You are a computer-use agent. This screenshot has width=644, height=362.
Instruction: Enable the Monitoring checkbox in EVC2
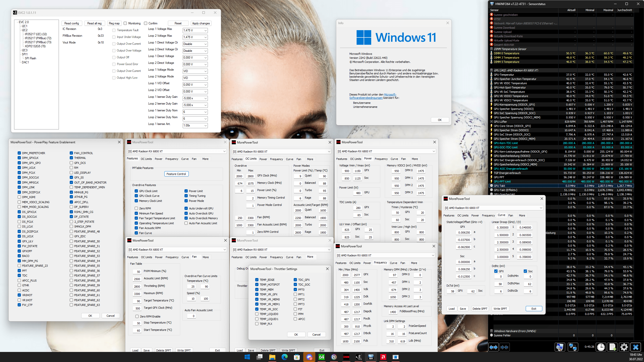[x=125, y=23]
